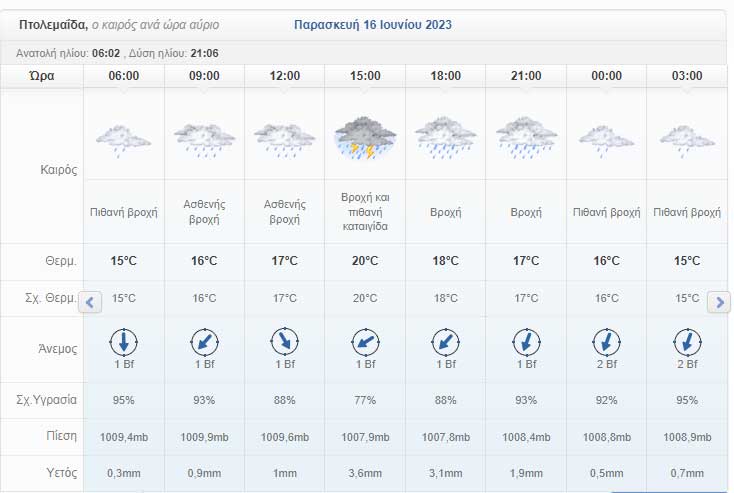Click the 12:00 light rain weather icon

click(285, 140)
